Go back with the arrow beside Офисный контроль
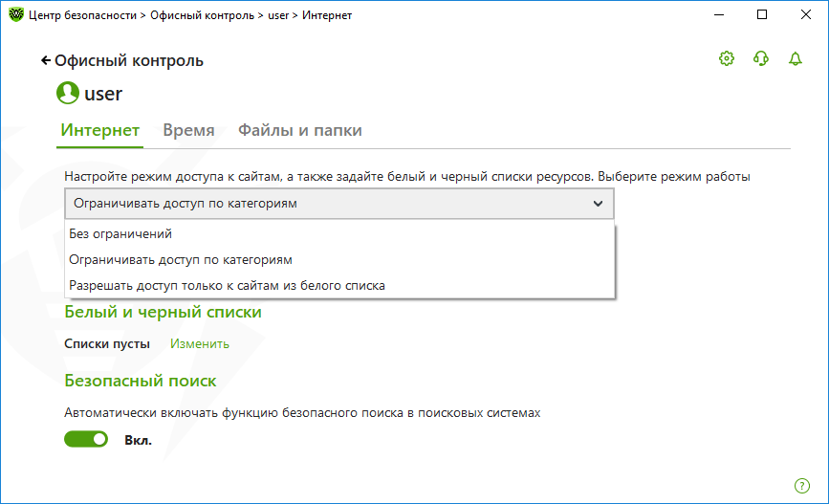The height and width of the screenshot is (504, 829). click(46, 61)
